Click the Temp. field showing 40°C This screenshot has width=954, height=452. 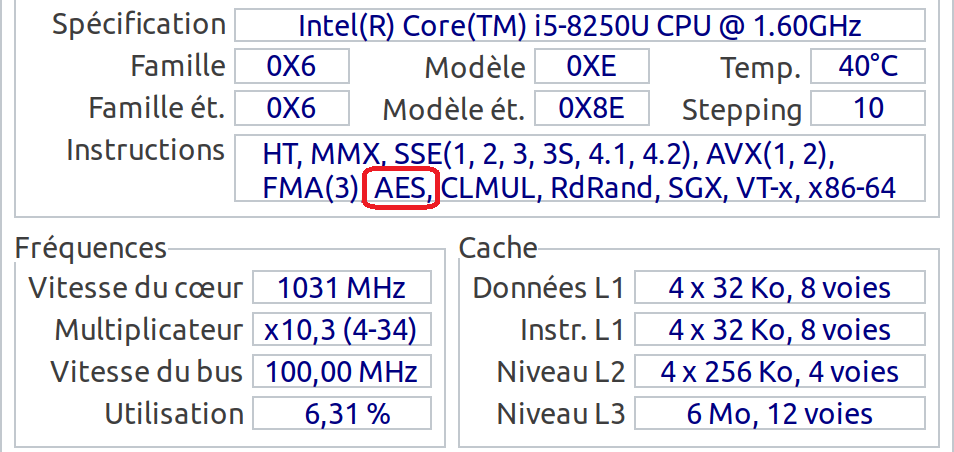[867, 67]
